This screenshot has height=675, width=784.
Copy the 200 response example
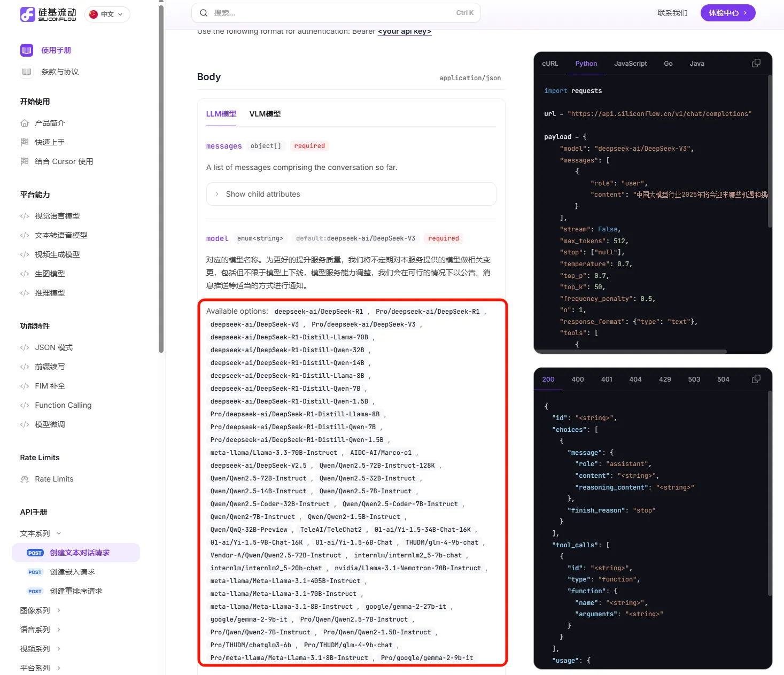(x=756, y=379)
